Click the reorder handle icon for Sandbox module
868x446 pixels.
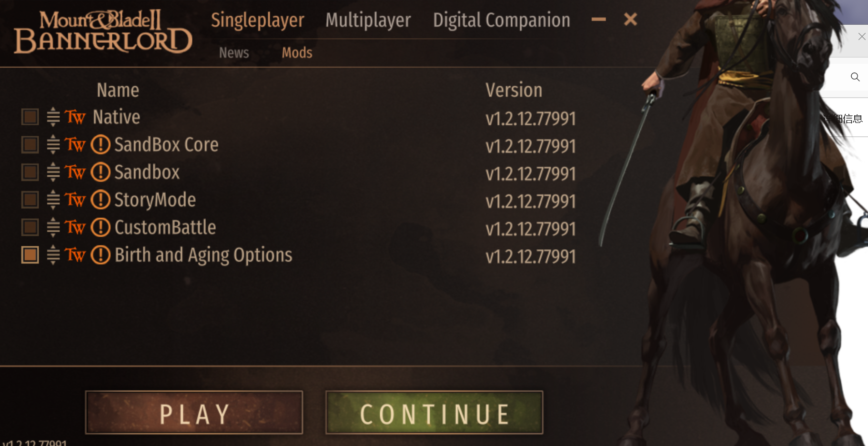pyautogui.click(x=53, y=172)
